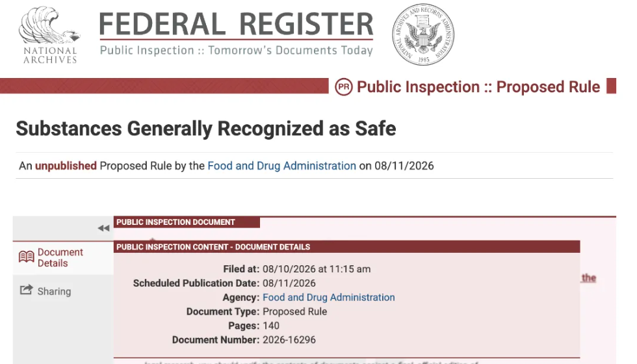
Task: Click the document number 2026-16296
Action: point(289,340)
